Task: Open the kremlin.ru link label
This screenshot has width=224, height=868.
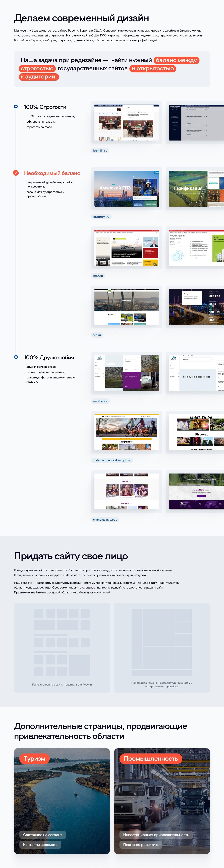Action: (100, 151)
